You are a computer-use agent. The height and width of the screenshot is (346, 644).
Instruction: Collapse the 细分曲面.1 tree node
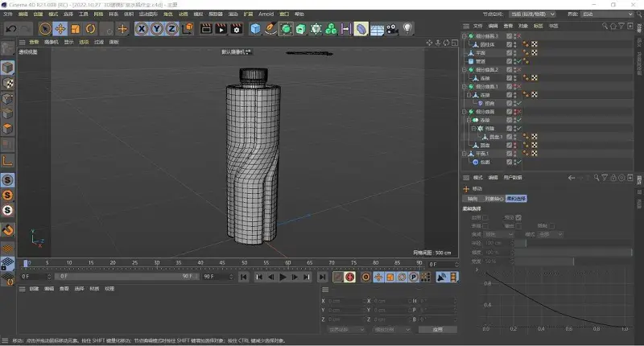click(x=464, y=87)
